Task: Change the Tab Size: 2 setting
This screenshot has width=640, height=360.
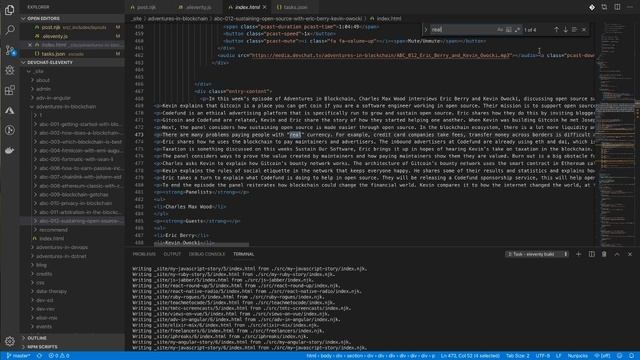Action: pyautogui.click(x=518, y=356)
